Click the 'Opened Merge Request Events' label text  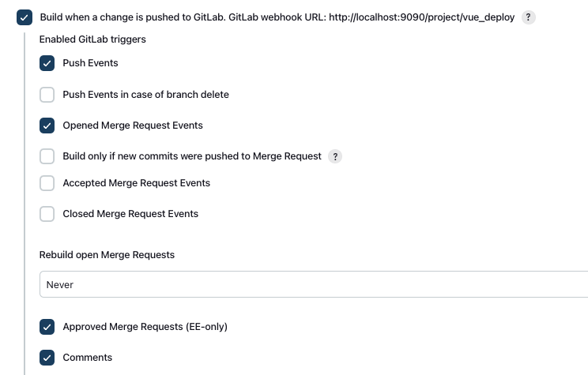click(x=133, y=126)
